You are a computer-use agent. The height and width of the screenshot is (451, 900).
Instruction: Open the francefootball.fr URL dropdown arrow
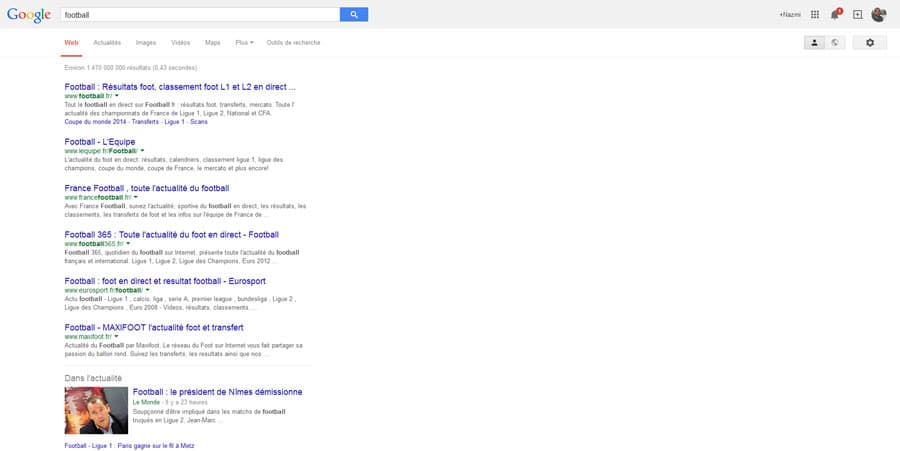(135, 197)
